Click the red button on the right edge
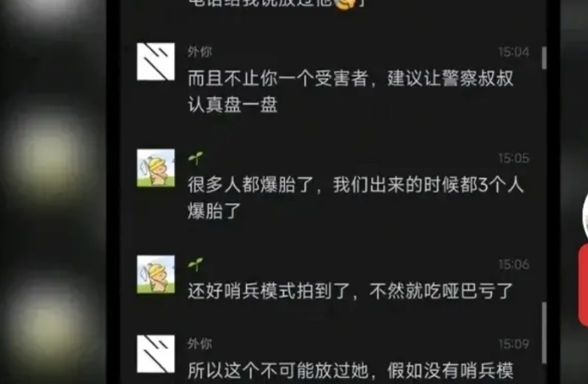The height and width of the screenshot is (384, 588). pyautogui.click(x=583, y=286)
